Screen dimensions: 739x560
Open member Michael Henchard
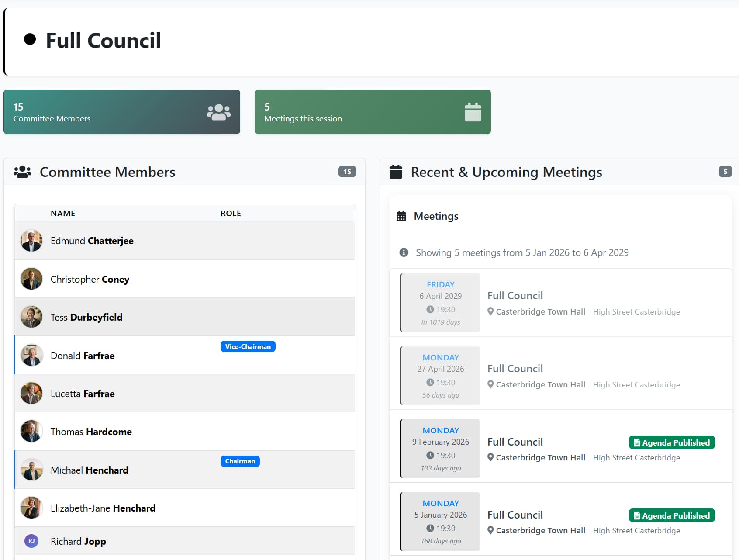(x=90, y=470)
